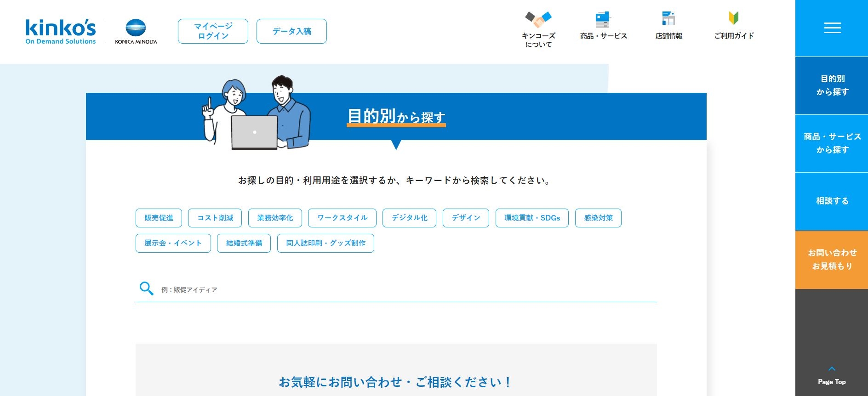Click the お探しの目的・利用用途を選択 instruction text

396,181
